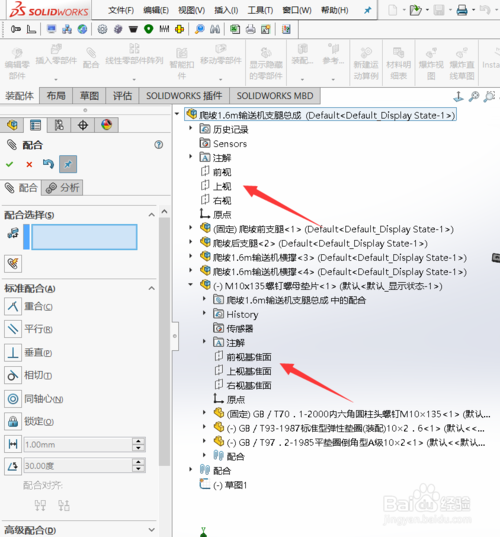Screen dimensions: 500x537
Task: Collapse the M10x135螺钉螺母垫片<1> subassembly
Action: click(x=191, y=284)
